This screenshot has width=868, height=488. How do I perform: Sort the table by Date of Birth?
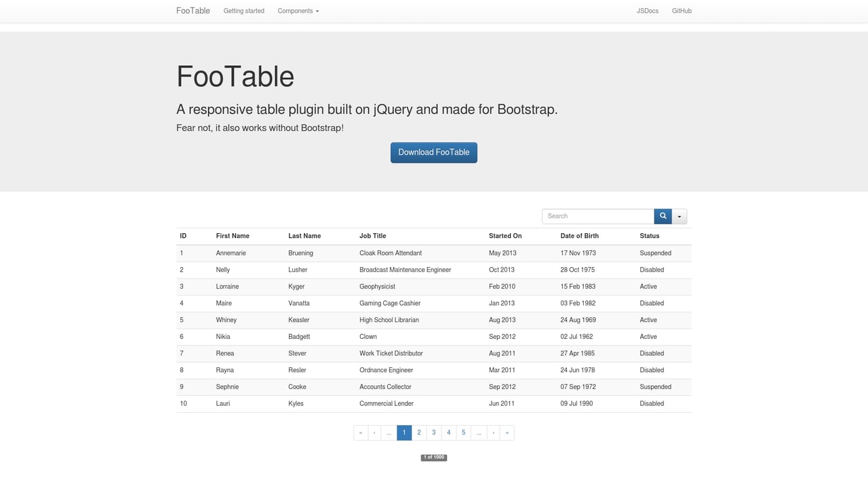[579, 236]
